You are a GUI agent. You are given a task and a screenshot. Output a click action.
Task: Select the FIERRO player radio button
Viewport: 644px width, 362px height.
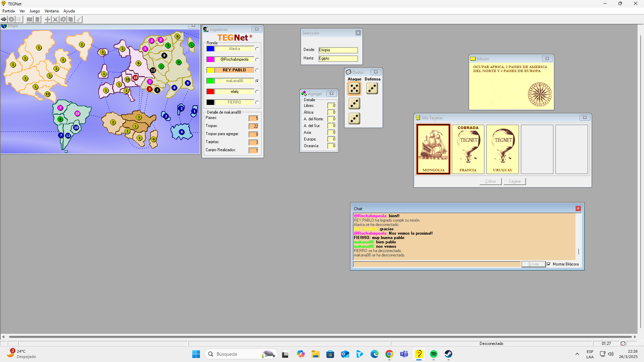257,103
